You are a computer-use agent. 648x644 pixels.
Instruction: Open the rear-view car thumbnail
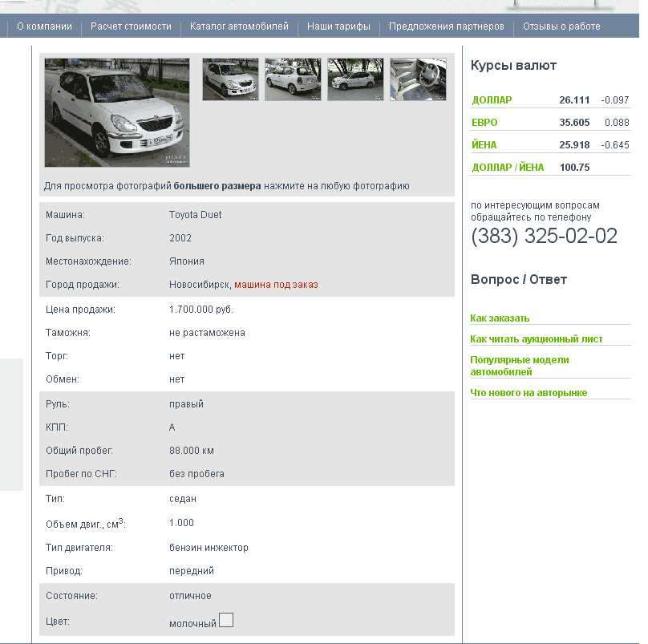pos(293,79)
